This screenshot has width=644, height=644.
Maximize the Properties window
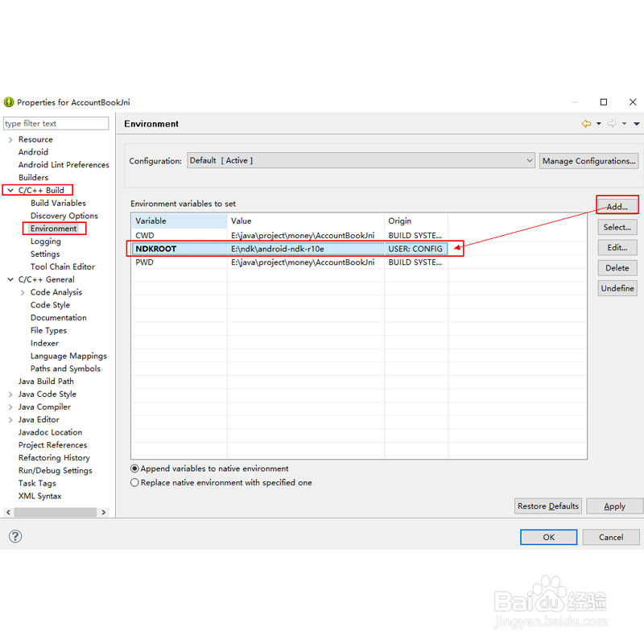603,102
